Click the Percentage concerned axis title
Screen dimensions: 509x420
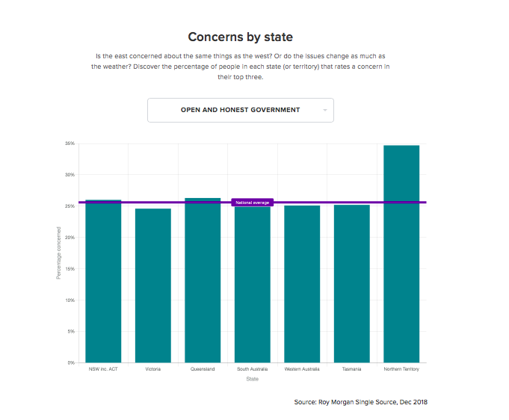[x=59, y=253]
